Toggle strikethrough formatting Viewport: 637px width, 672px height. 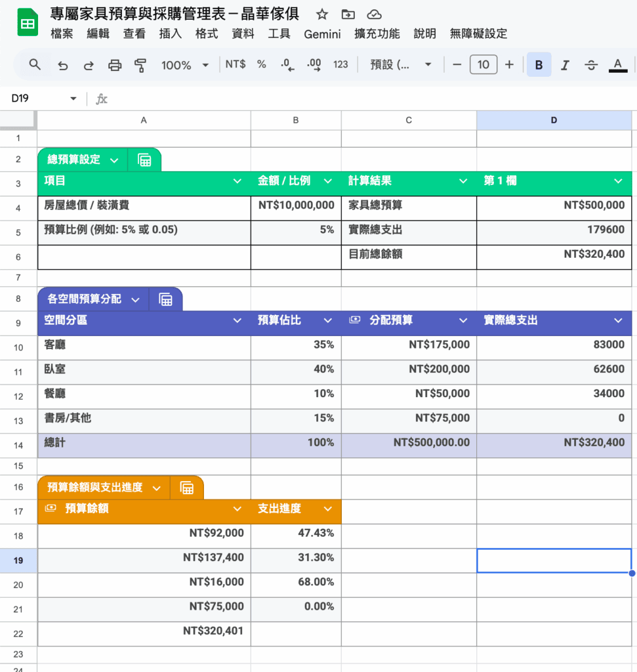(591, 65)
